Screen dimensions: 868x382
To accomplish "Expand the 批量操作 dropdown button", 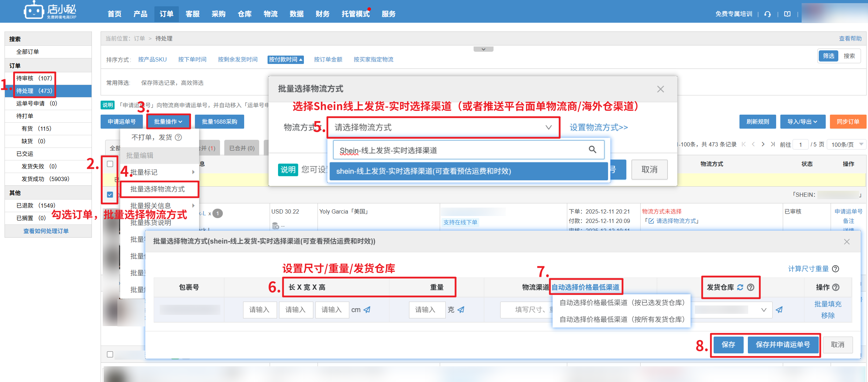I will tap(168, 122).
